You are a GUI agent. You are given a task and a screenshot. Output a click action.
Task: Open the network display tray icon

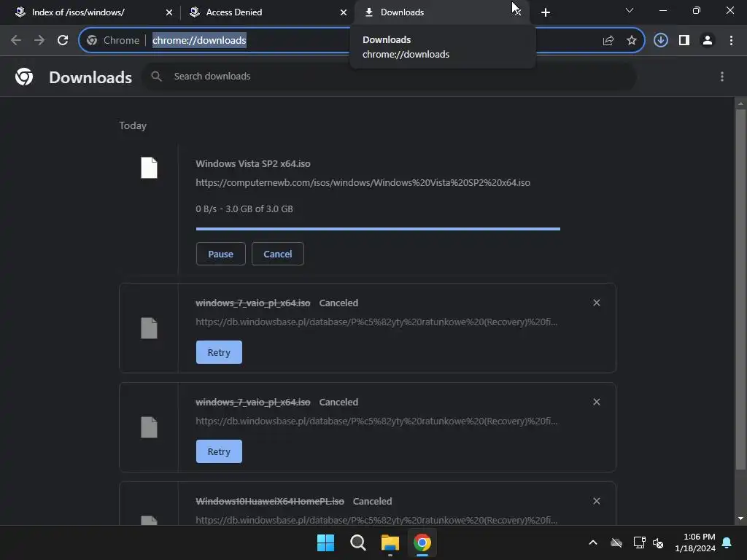click(x=639, y=542)
